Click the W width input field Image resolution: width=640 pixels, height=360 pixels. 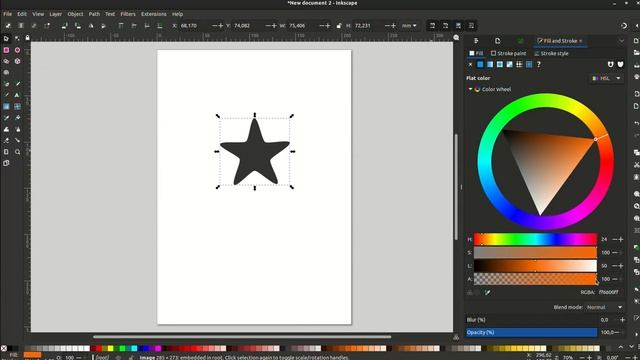[302, 26]
